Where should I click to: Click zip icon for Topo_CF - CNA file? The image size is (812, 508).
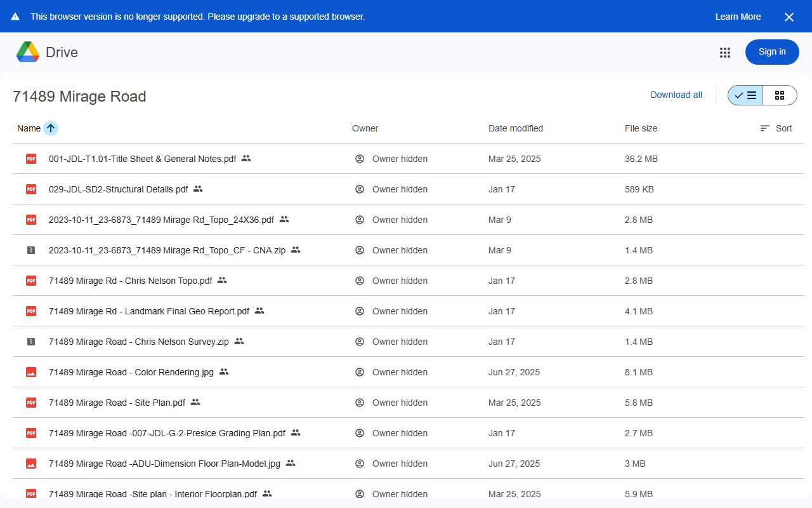[31, 250]
